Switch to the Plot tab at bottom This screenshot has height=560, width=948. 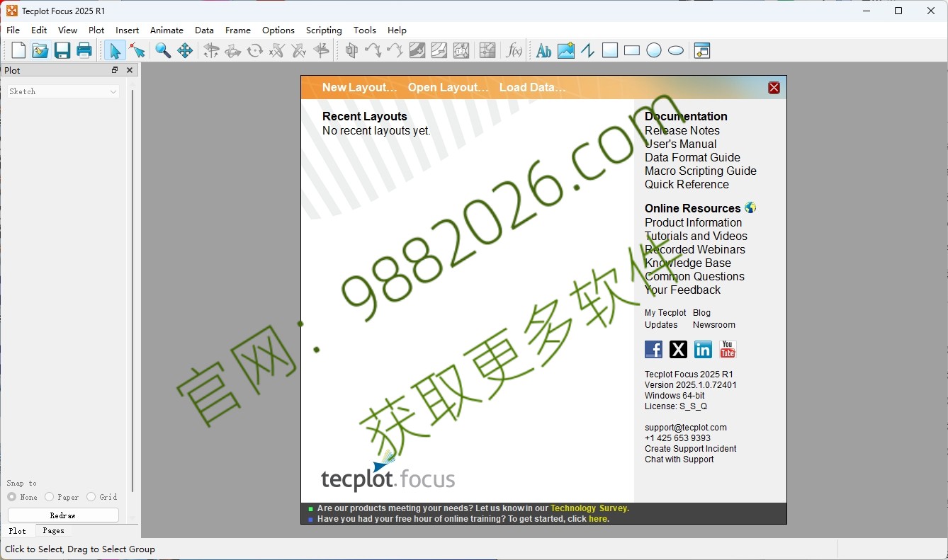coord(18,530)
